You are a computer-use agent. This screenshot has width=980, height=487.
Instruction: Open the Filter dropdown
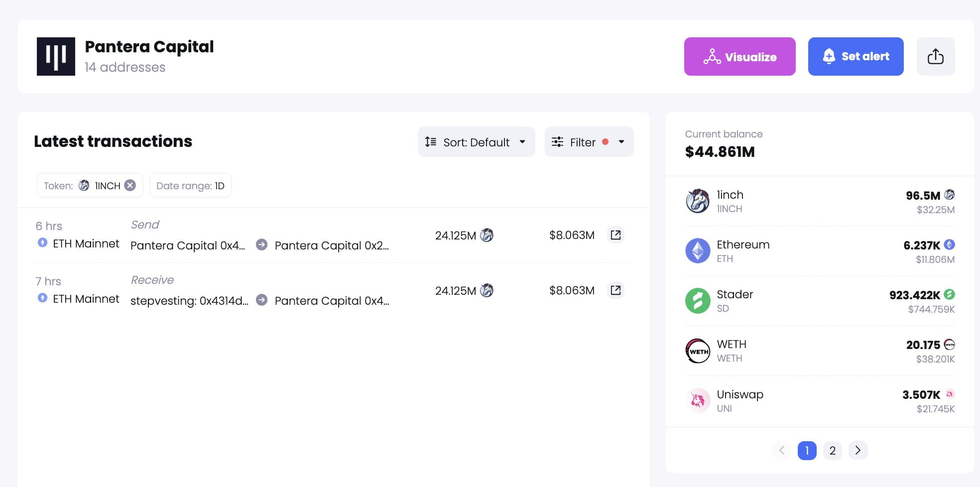[589, 142]
